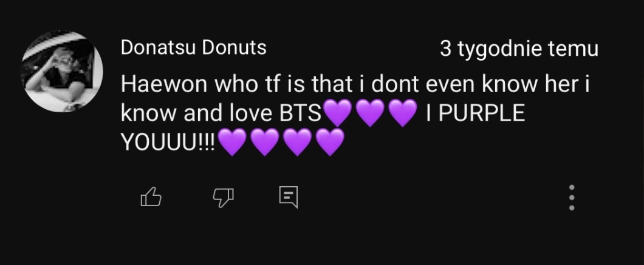
Task: Click the 'I PURPLE' text
Action: (476, 113)
